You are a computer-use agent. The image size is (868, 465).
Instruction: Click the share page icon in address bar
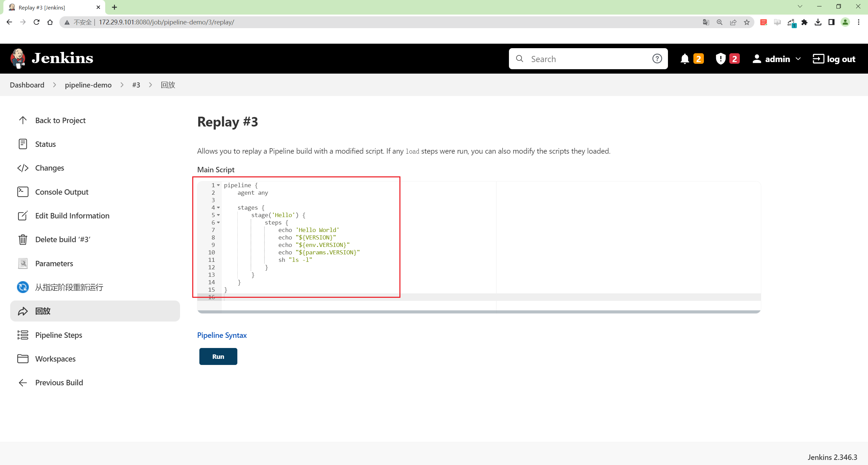(x=733, y=22)
